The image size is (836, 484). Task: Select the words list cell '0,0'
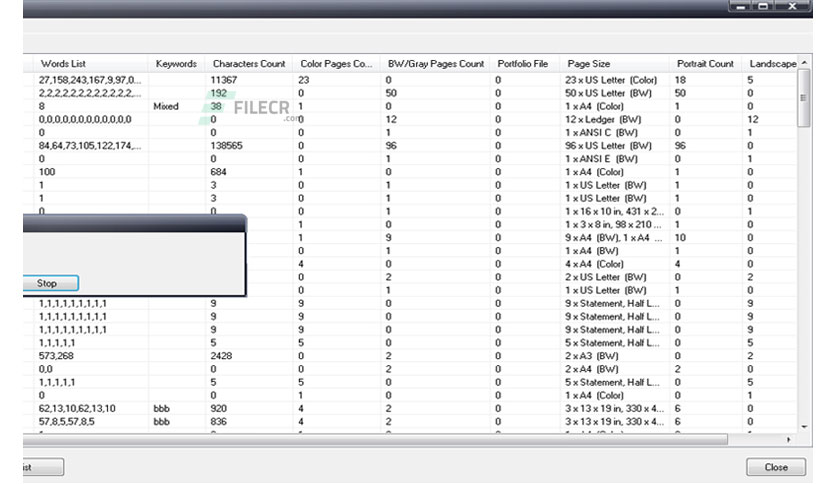[x=45, y=369]
